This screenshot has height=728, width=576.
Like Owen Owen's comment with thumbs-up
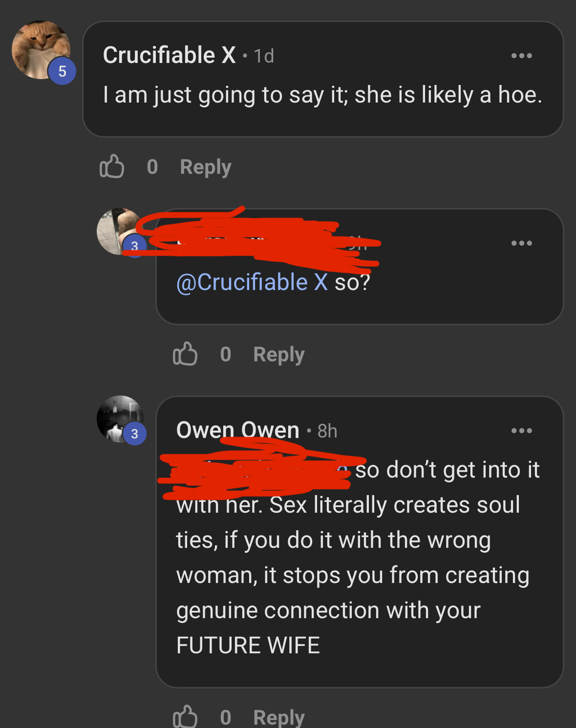pyautogui.click(x=185, y=716)
